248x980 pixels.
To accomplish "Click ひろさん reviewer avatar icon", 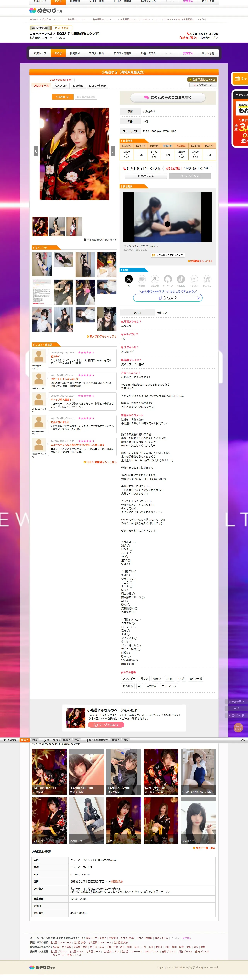I will coord(38,379).
